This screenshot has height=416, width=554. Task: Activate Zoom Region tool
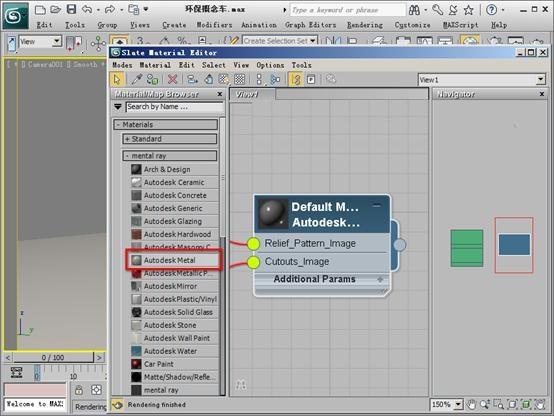pyautogui.click(x=499, y=404)
